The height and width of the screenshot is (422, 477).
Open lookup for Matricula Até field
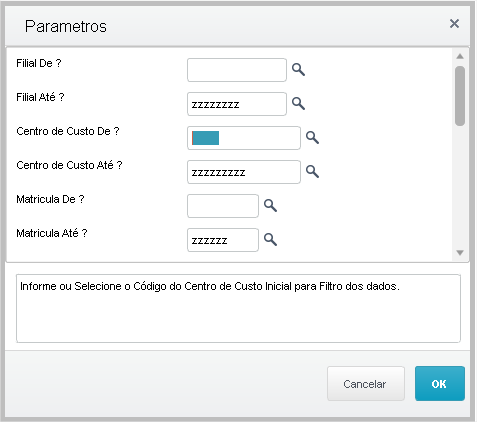tap(270, 240)
